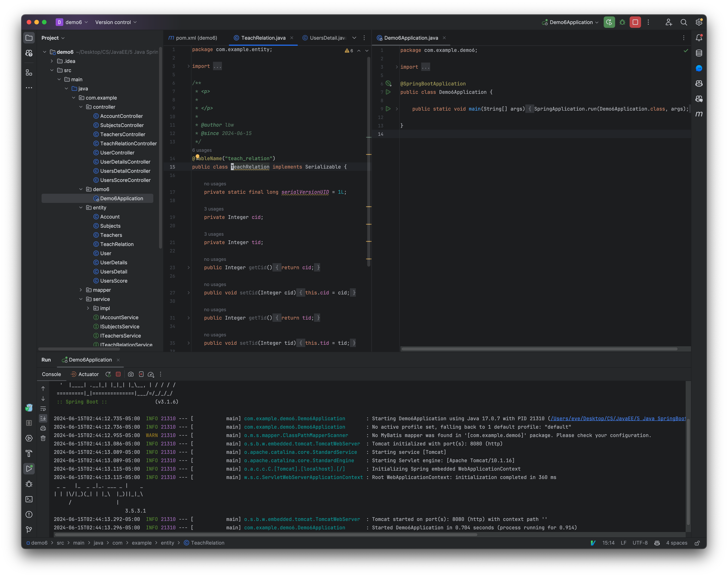Expand the .idea folder in tree
Image resolution: width=728 pixels, height=577 pixels.
52,61
